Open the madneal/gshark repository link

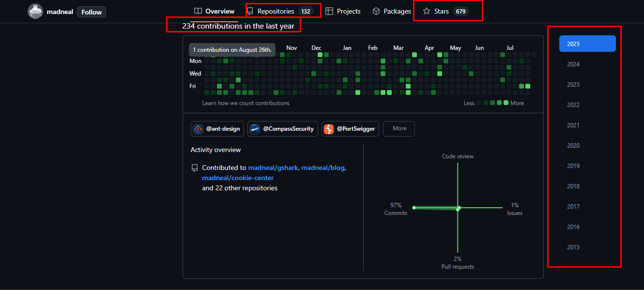(x=273, y=168)
